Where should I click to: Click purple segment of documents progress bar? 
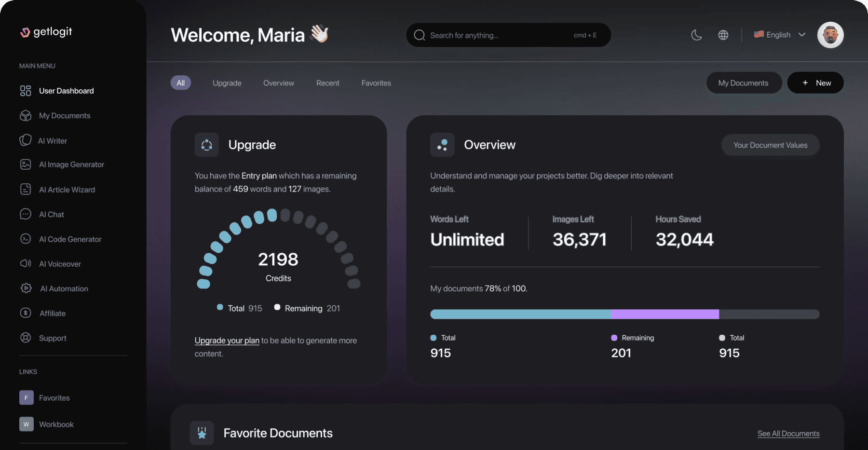point(665,314)
